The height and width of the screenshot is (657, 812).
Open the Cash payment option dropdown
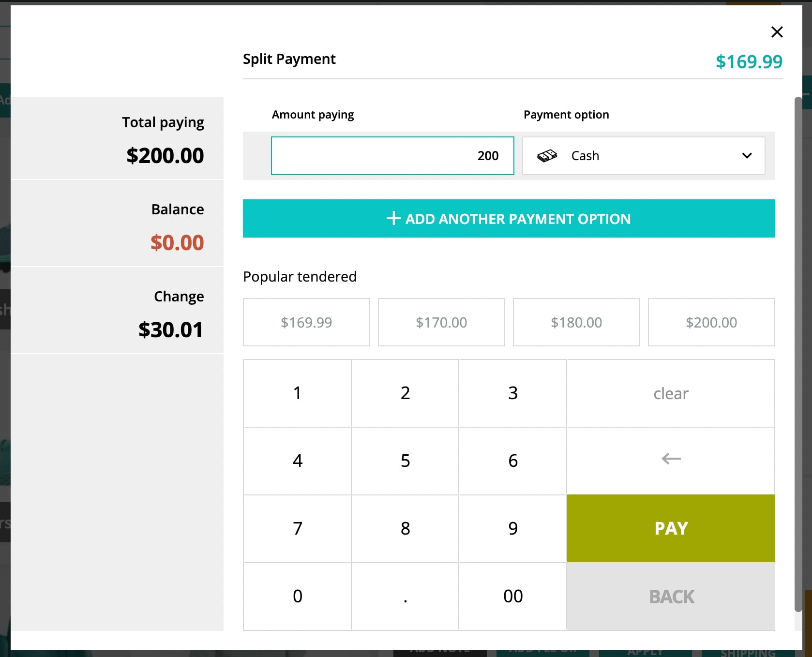(x=644, y=156)
